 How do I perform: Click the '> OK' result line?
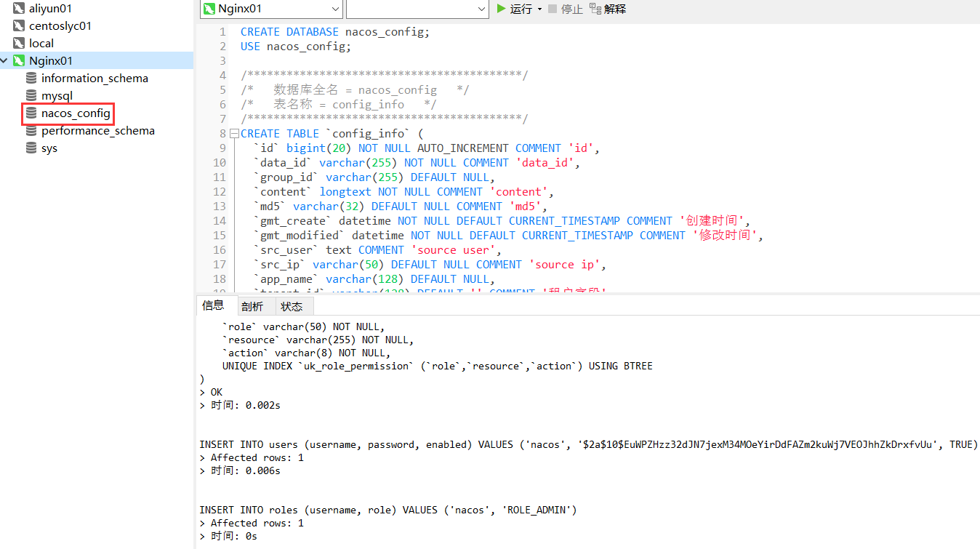coord(211,392)
